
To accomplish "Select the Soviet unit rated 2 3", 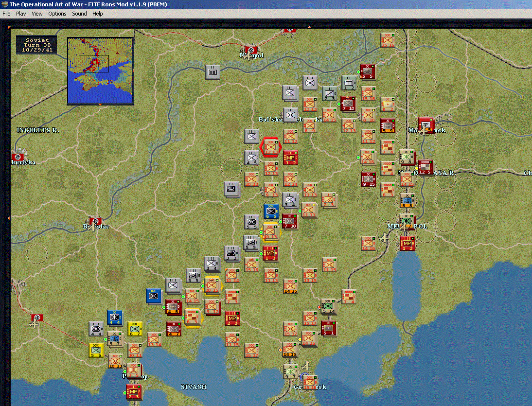I will (x=328, y=200).
